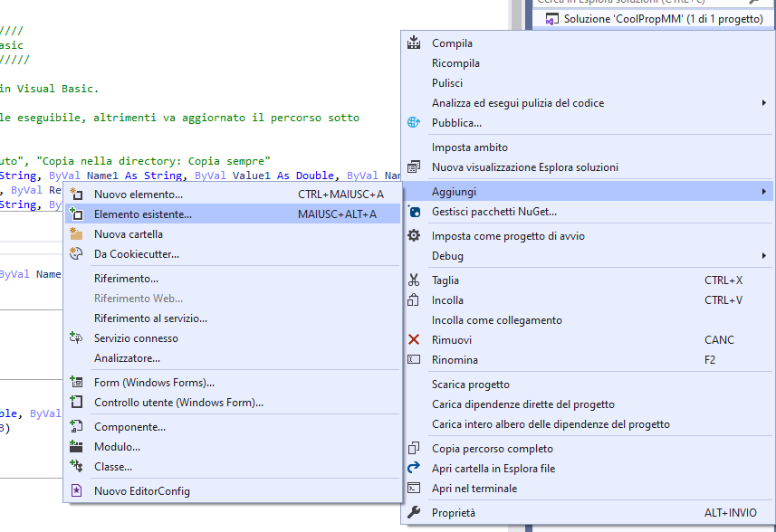This screenshot has height=532, width=776.
Task: Click the Modulo icon
Action: tap(76, 446)
